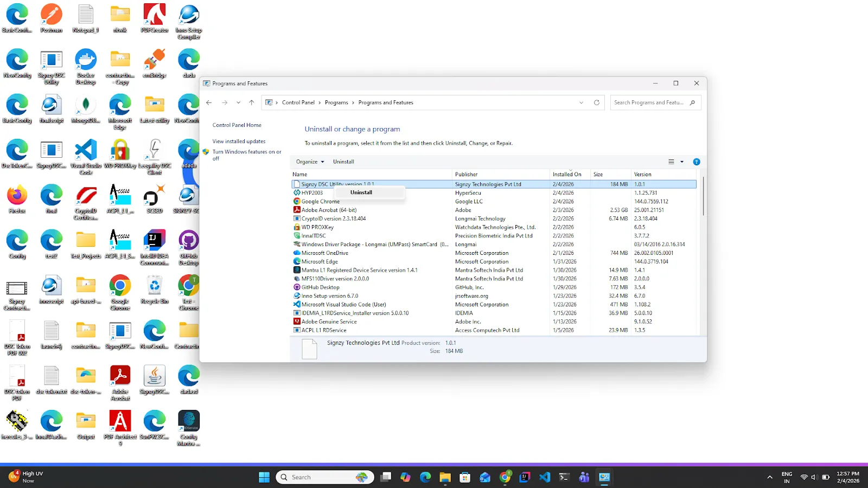
Task: Click Control Panel in the breadcrumb
Action: 298,102
